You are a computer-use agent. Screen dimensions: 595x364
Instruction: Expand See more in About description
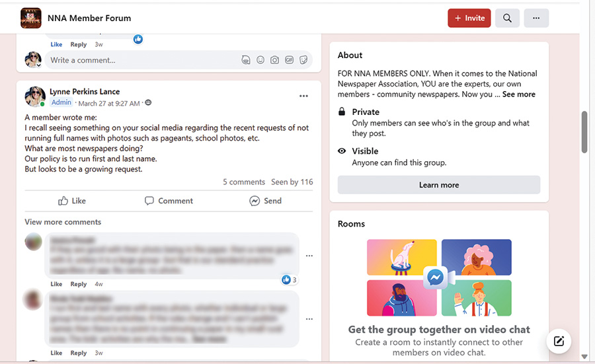click(x=518, y=94)
